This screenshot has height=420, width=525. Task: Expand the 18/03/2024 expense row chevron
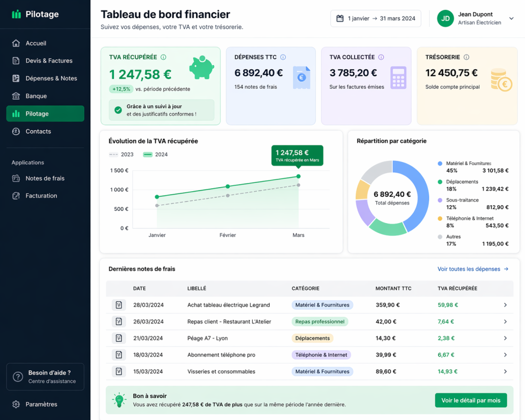pyautogui.click(x=505, y=355)
